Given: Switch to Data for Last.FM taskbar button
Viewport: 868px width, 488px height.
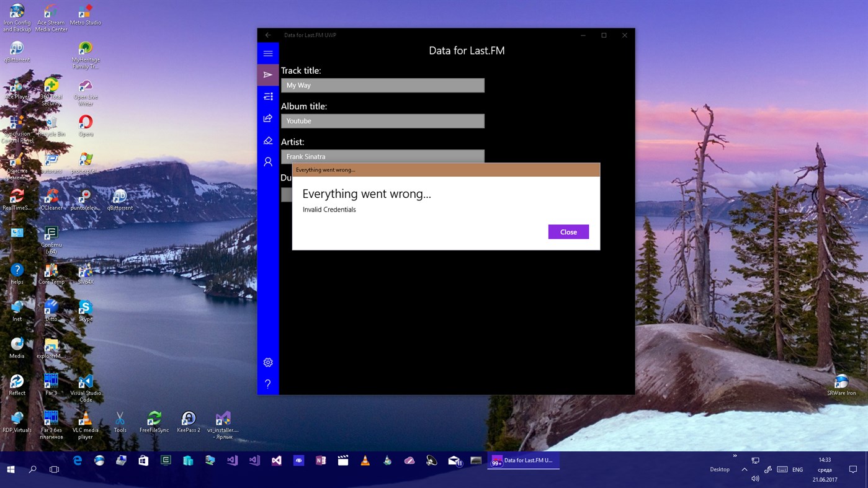Looking at the screenshot, I should (524, 461).
